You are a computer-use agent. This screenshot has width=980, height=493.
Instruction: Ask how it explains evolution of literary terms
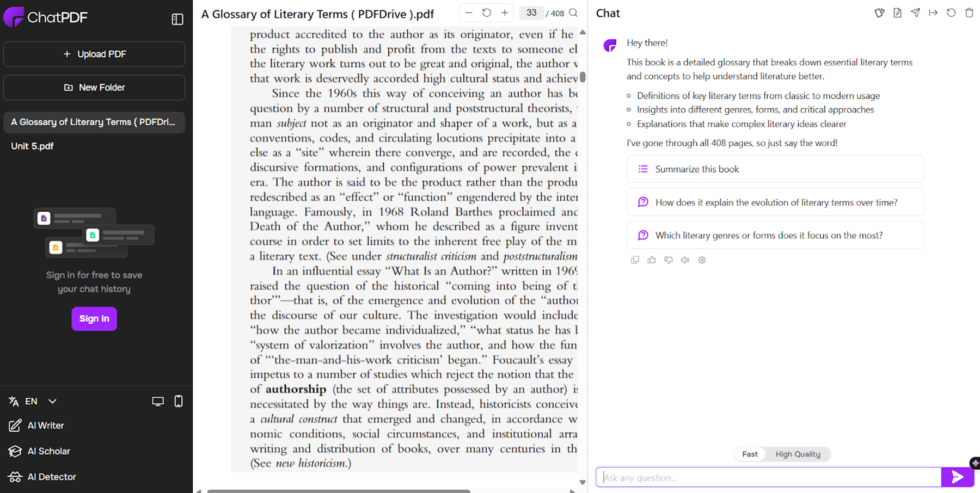pyautogui.click(x=775, y=202)
